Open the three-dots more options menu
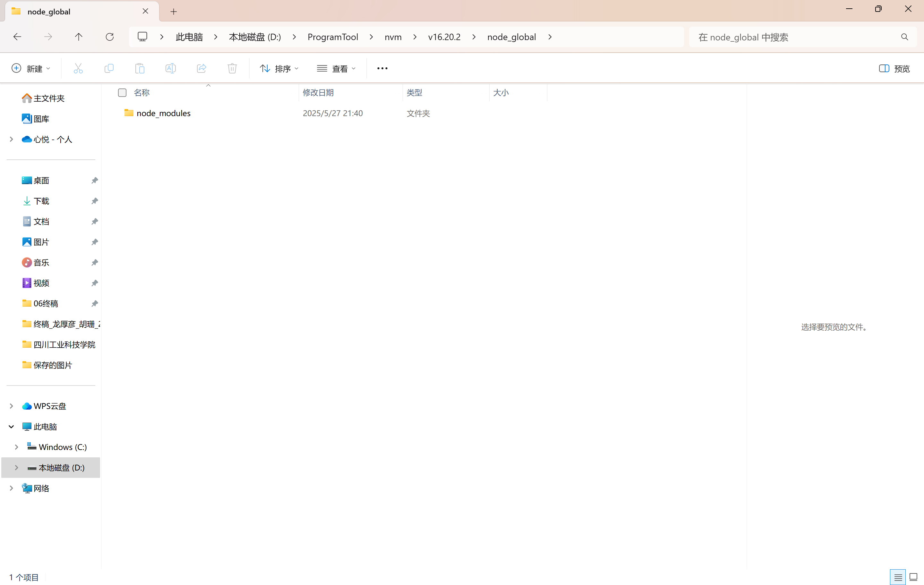924x585 pixels. (x=382, y=68)
